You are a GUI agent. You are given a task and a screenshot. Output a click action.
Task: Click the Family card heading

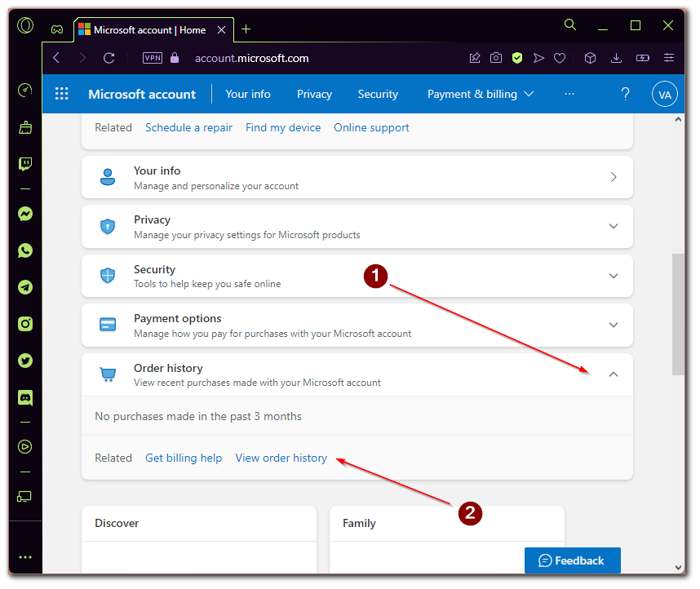click(x=359, y=524)
